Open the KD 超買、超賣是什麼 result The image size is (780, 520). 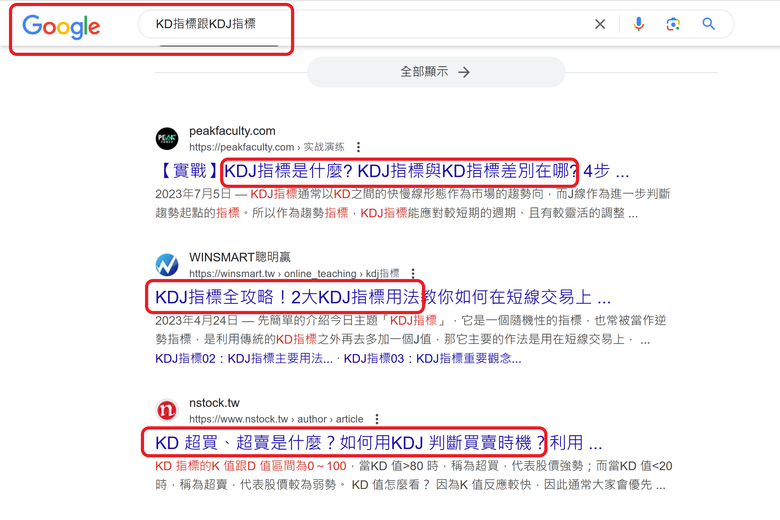click(379, 442)
